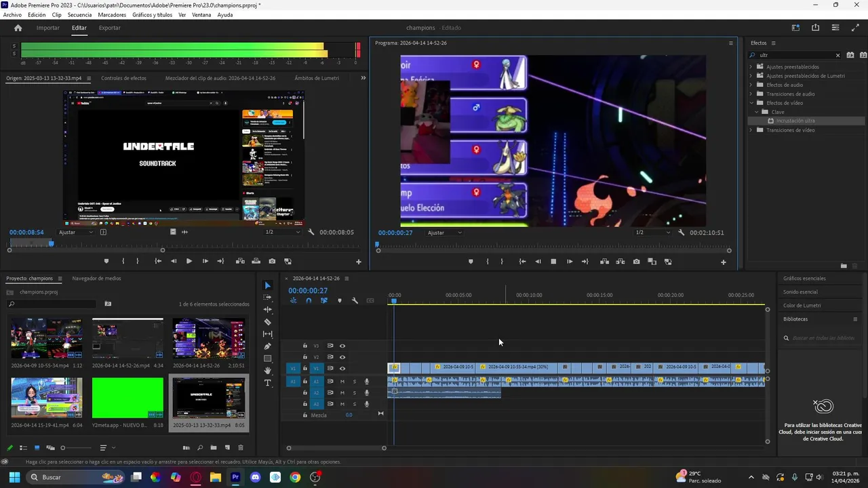Image resolution: width=868 pixels, height=488 pixels.
Task: Solo audio track A2
Action: (x=354, y=392)
